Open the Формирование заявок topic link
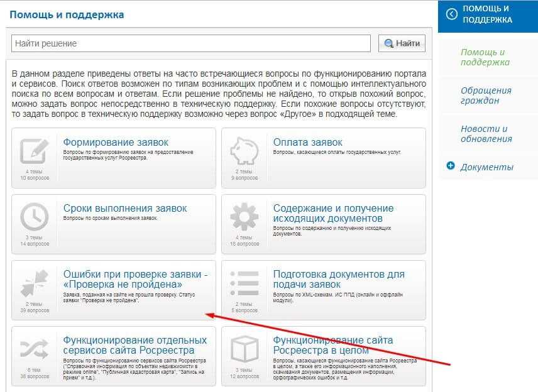Screen dimensions: 538x392 [x=116, y=142]
